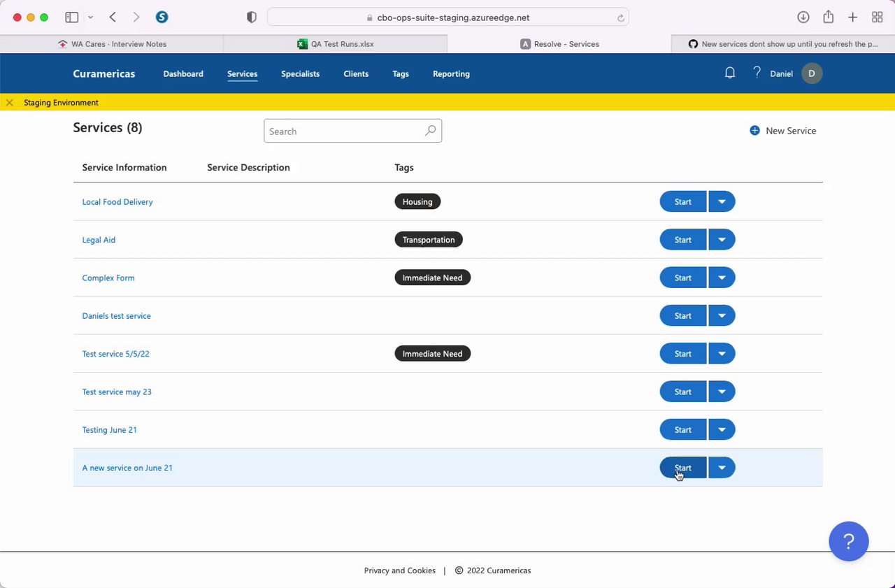Viewport: 895px width, 588px height.
Task: Open the Legal Aid service
Action: click(99, 240)
